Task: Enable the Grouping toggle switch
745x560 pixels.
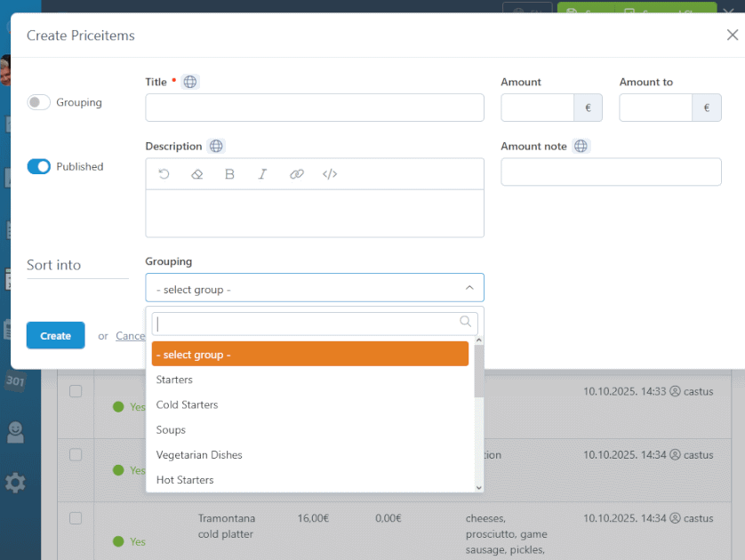Action: [x=39, y=102]
